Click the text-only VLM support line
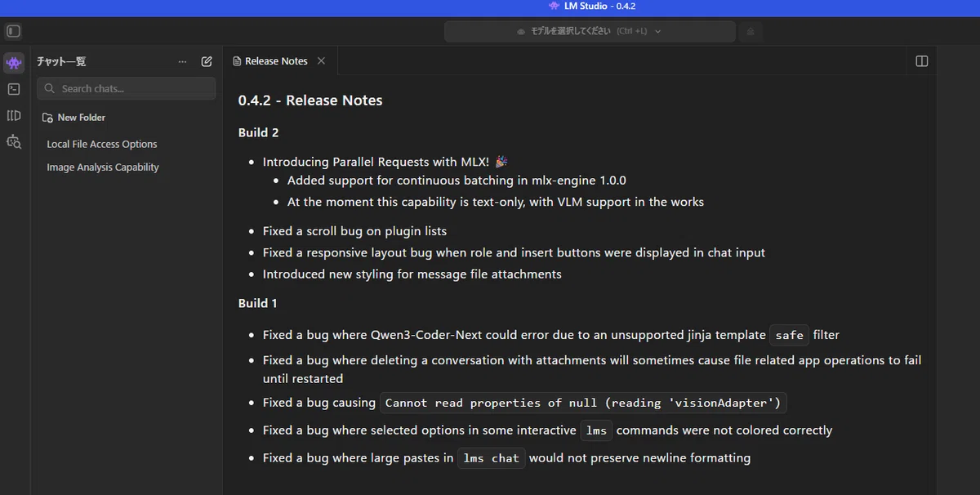 [496, 202]
